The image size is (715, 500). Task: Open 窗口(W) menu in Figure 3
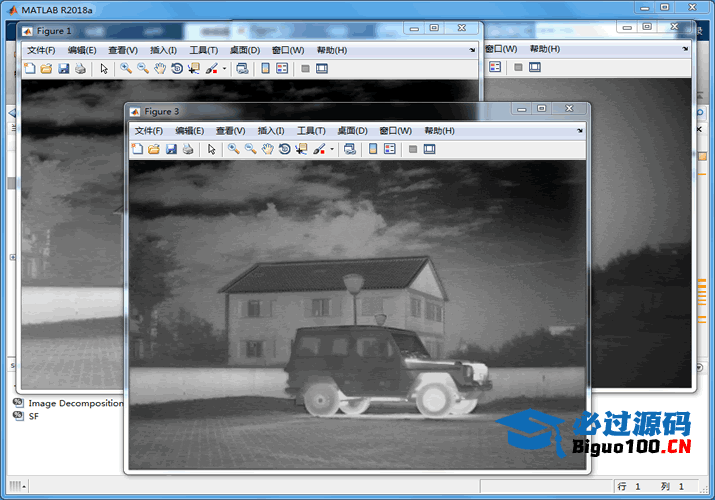point(396,131)
